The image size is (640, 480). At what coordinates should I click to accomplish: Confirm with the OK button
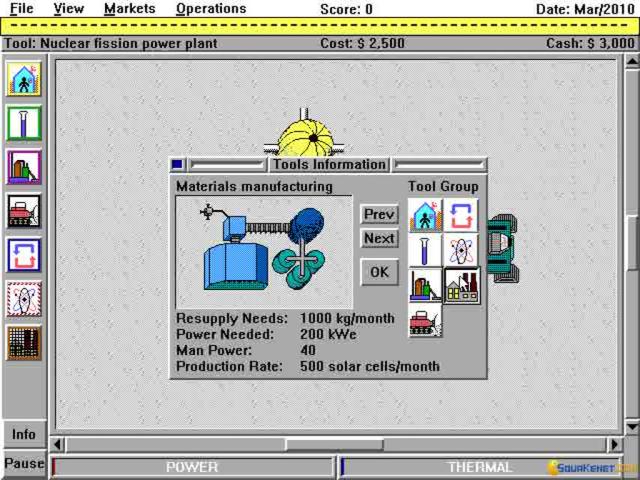pyautogui.click(x=379, y=271)
